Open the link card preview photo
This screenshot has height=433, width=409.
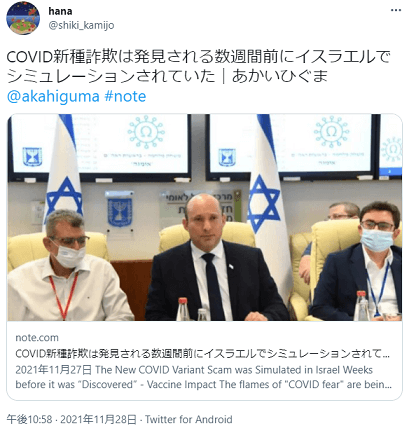205,217
